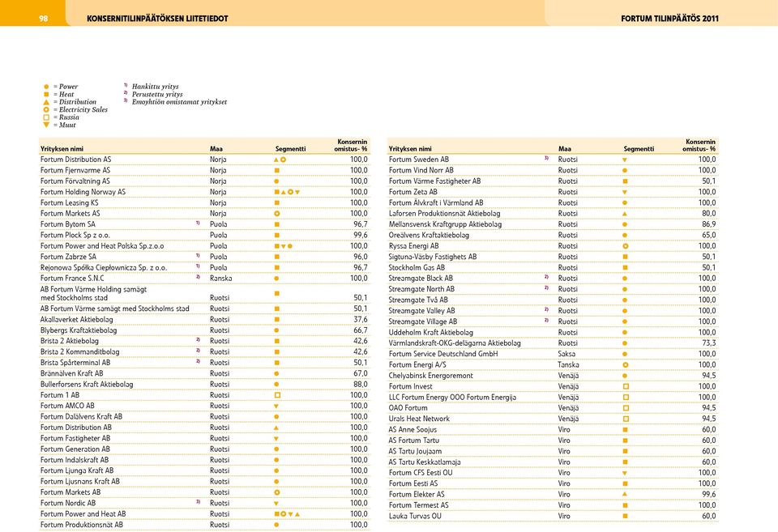This screenshot has width=778, height=532.
Task: Select company name Fortum Generation AB
Action: pyautogui.click(x=75, y=449)
